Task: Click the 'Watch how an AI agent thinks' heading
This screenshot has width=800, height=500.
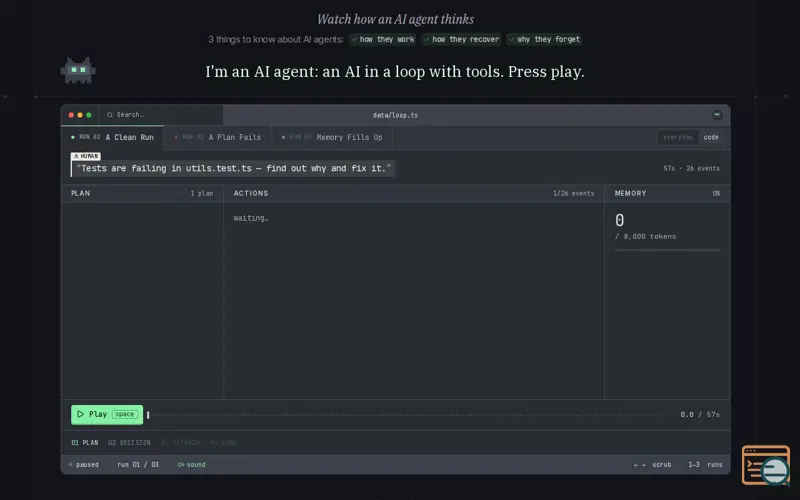Action: [395, 19]
